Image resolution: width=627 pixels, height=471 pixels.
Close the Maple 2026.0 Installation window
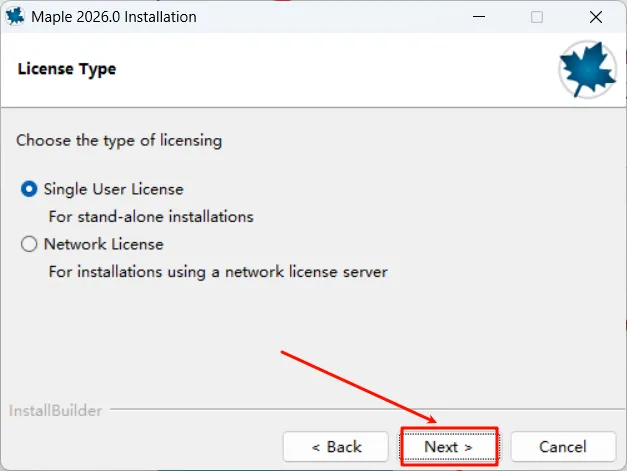click(x=596, y=17)
